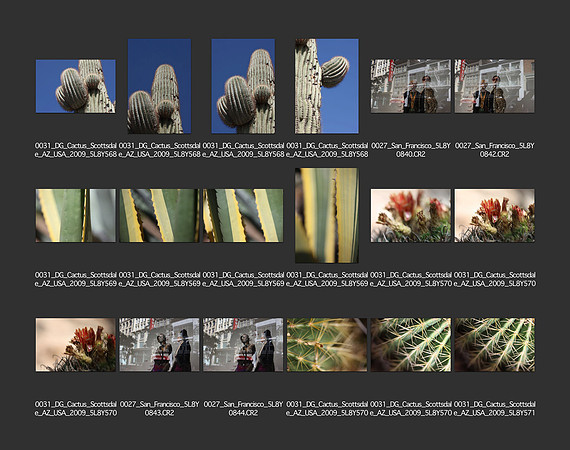The width and height of the screenshot is (570, 450).
Task: Open the saguaro trunk with single side arm
Action: (x=327, y=86)
